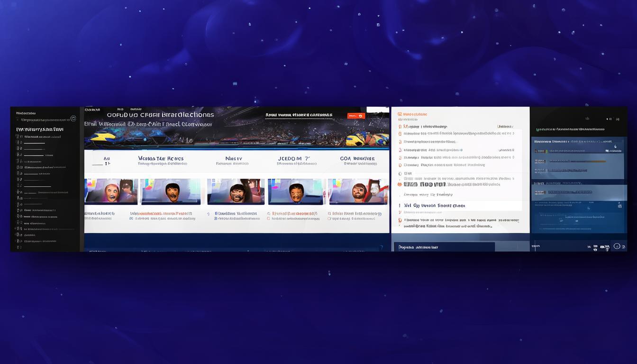Select the orange bullet beside the bold list entry
The height and width of the screenshot is (364, 637).
coord(400,184)
